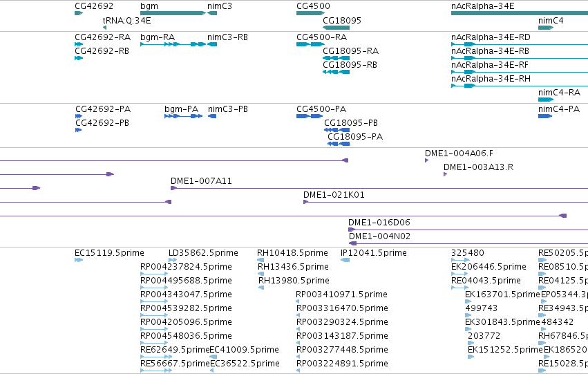
Task: Select EST RP004343047.5prime
Action: coord(186,294)
